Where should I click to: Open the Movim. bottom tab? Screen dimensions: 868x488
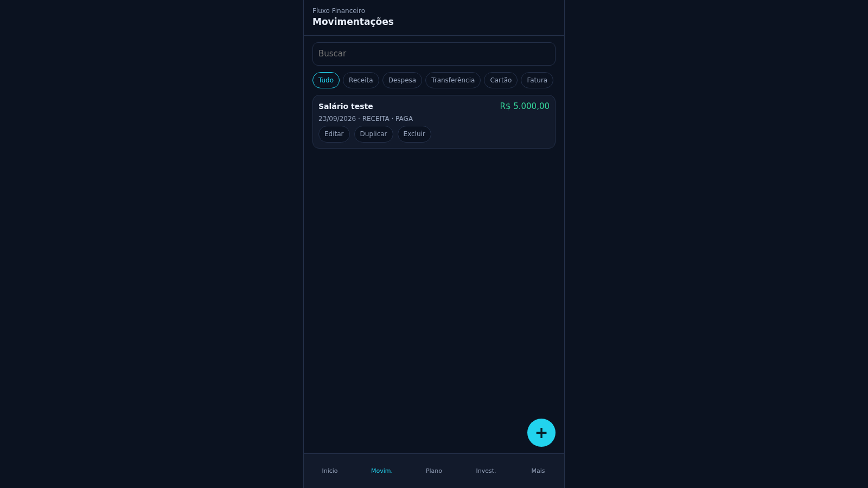[382, 471]
